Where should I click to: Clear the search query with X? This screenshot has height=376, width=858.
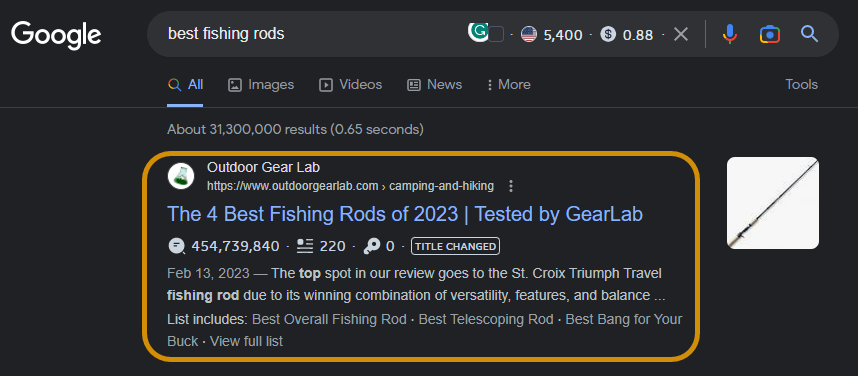(x=681, y=34)
